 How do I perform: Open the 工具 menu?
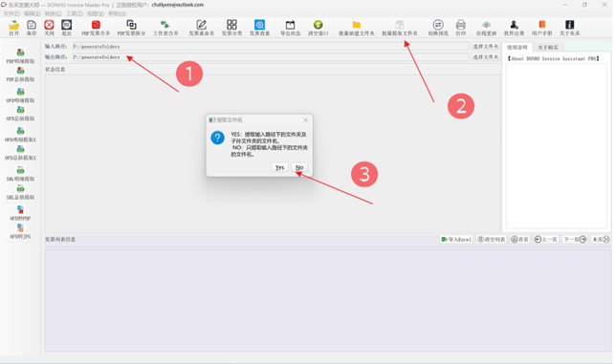point(75,13)
